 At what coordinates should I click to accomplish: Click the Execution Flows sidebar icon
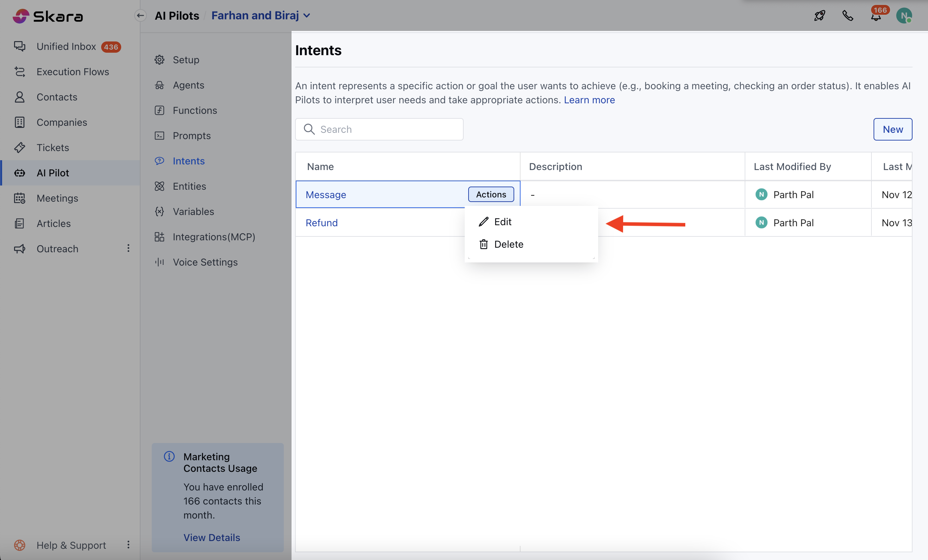[20, 72]
